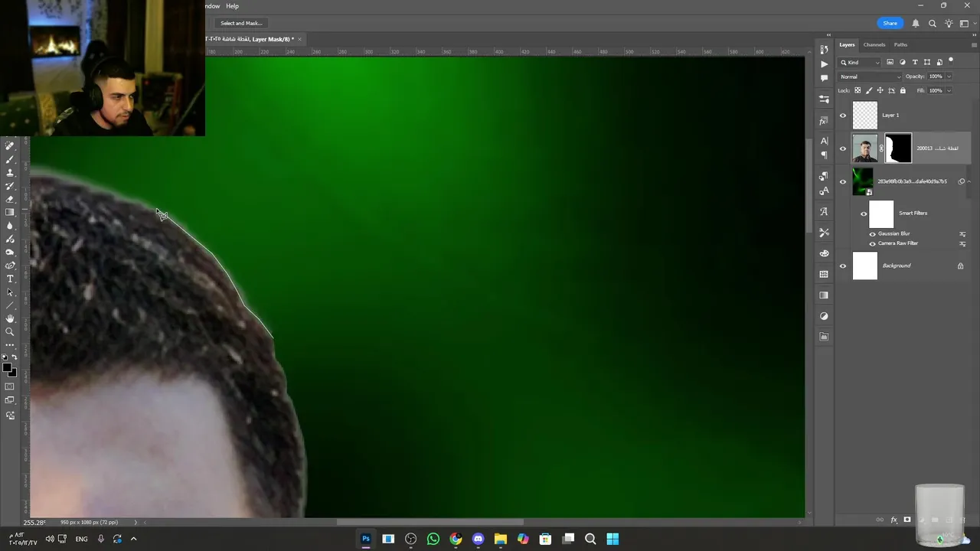Toggle Camera Raw Filter visibility
Image resolution: width=980 pixels, height=551 pixels.
872,243
